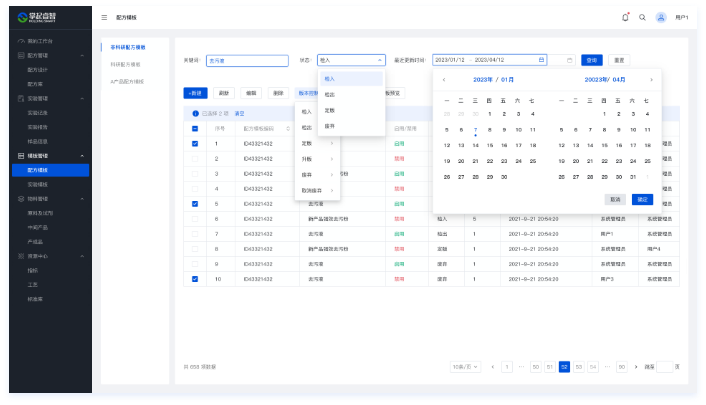706x405 pixels.
Task: Click the 清空 link to clear selection
Action: pos(240,114)
